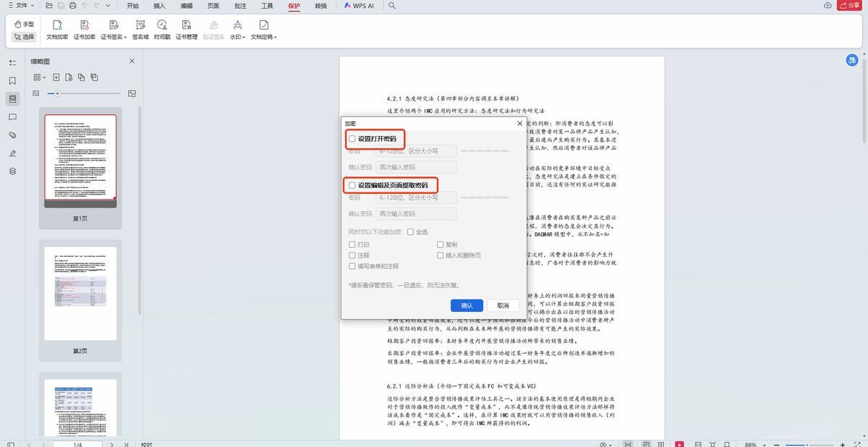Enable the 设置打开密码 checkbox

coord(352,139)
